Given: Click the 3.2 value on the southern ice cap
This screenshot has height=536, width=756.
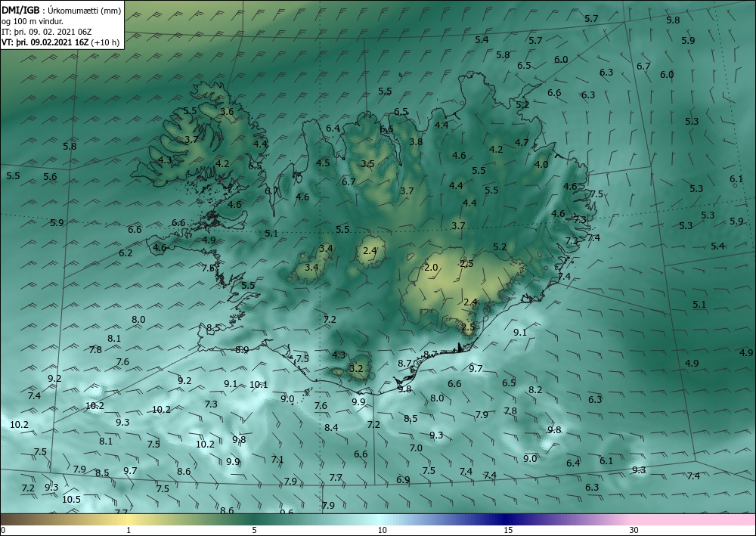Looking at the screenshot, I should (x=356, y=369).
